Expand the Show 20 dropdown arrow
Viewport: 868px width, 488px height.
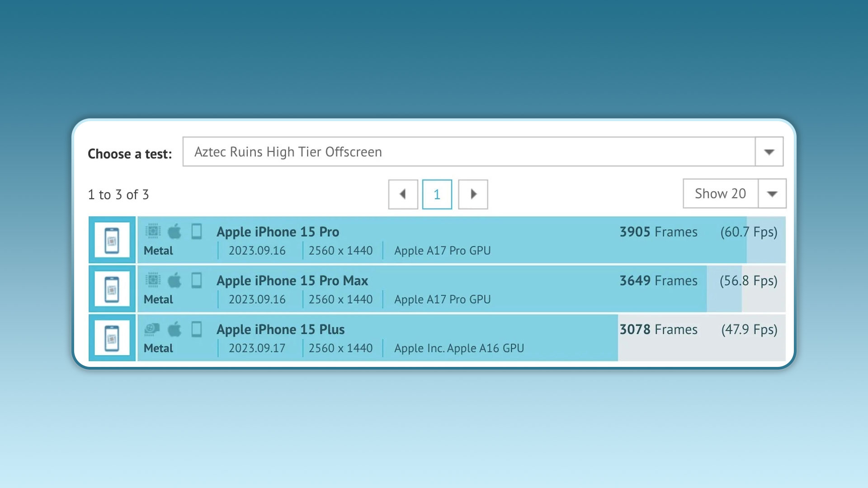[772, 194]
